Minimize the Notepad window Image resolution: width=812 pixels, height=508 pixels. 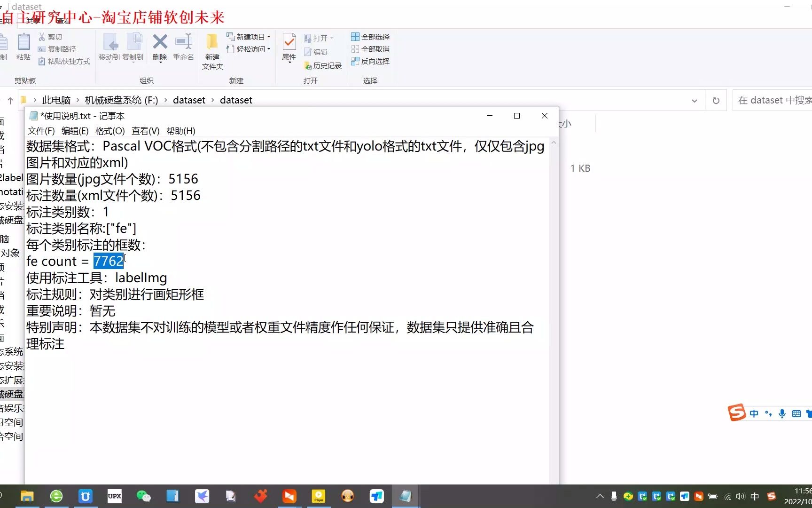[x=489, y=116]
